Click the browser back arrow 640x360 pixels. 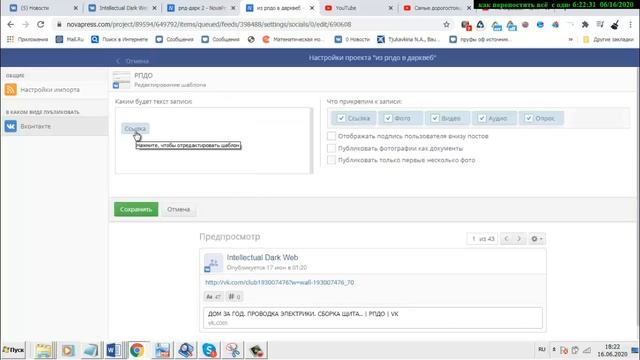click(11, 24)
